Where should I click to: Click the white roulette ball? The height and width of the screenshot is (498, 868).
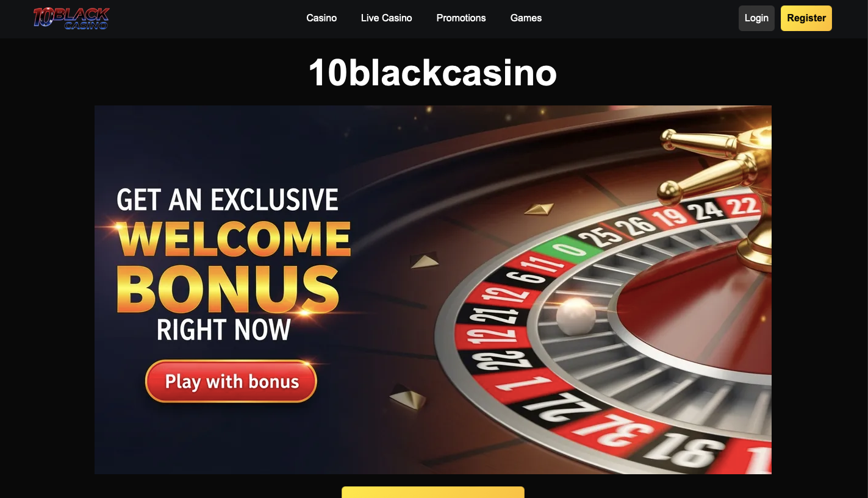pos(576,315)
